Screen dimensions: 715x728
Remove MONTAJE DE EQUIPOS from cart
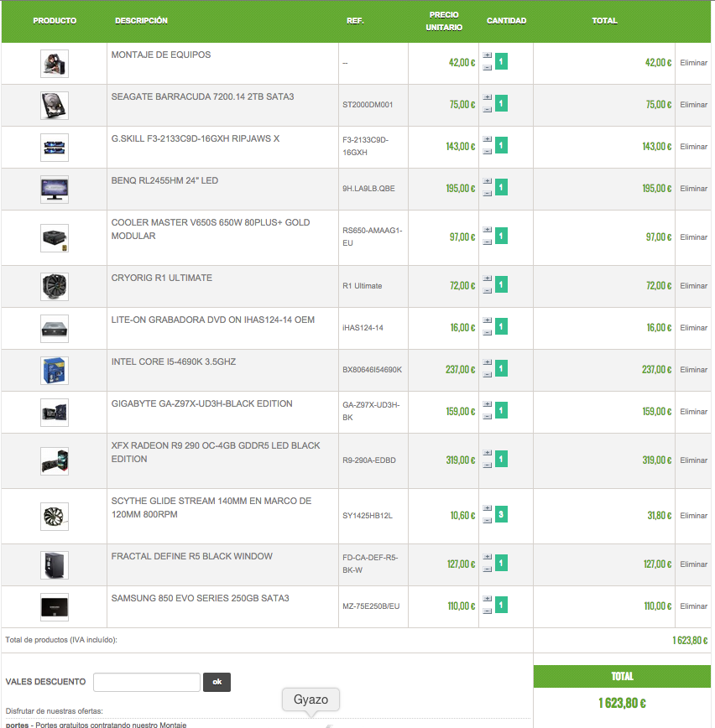(x=694, y=63)
